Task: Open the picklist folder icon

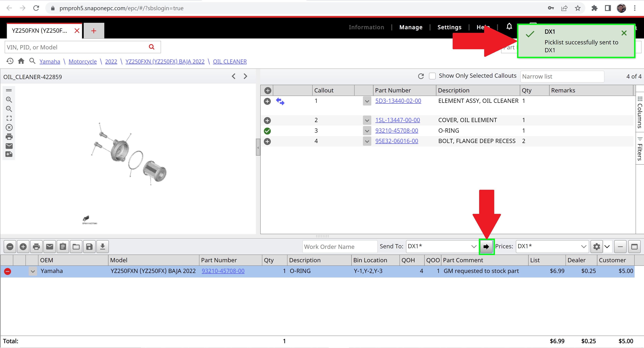Action: [76, 247]
